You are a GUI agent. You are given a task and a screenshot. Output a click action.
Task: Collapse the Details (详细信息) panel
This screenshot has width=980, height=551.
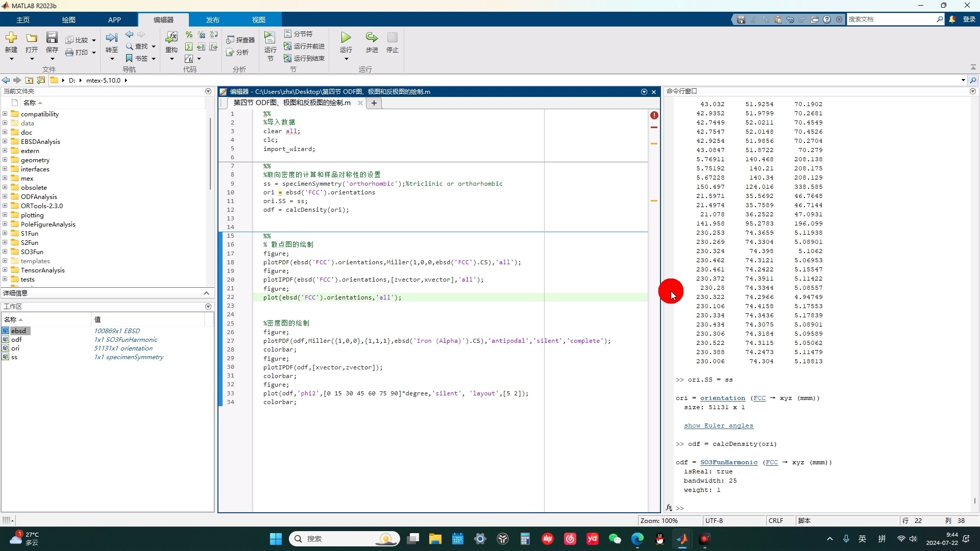pos(206,293)
